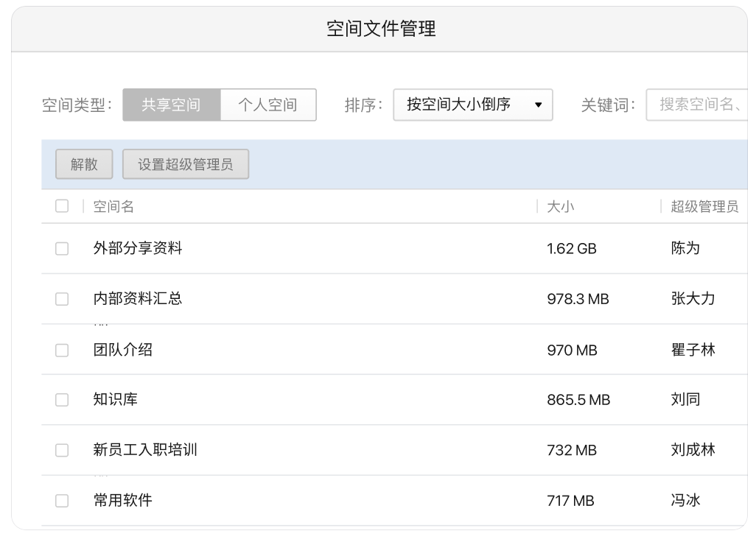Tick the 知识库 row checkbox

click(x=62, y=400)
